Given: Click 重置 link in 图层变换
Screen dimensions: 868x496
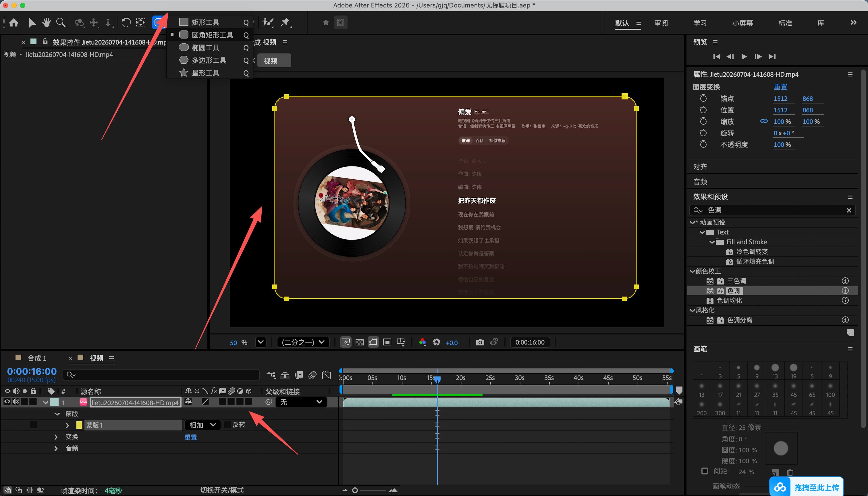Looking at the screenshot, I should [780, 87].
